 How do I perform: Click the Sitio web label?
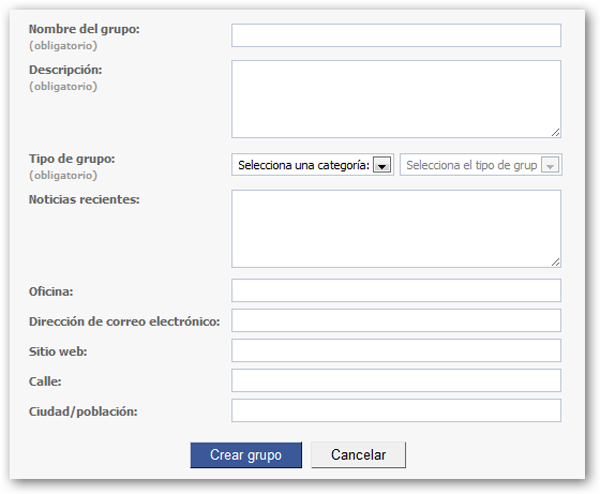pos(58,351)
